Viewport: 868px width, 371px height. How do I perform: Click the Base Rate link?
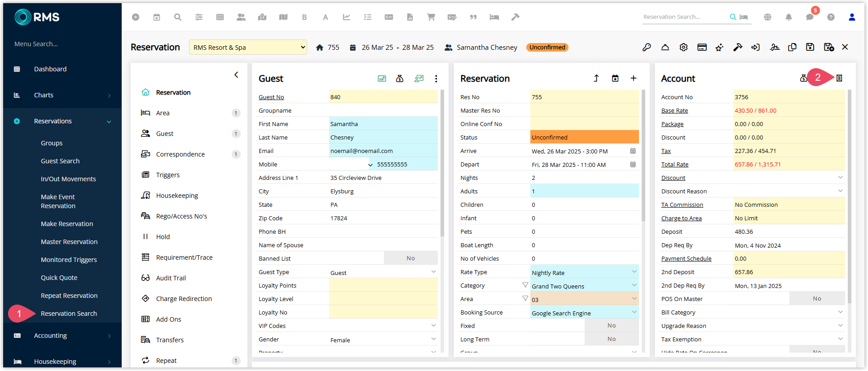coord(674,111)
